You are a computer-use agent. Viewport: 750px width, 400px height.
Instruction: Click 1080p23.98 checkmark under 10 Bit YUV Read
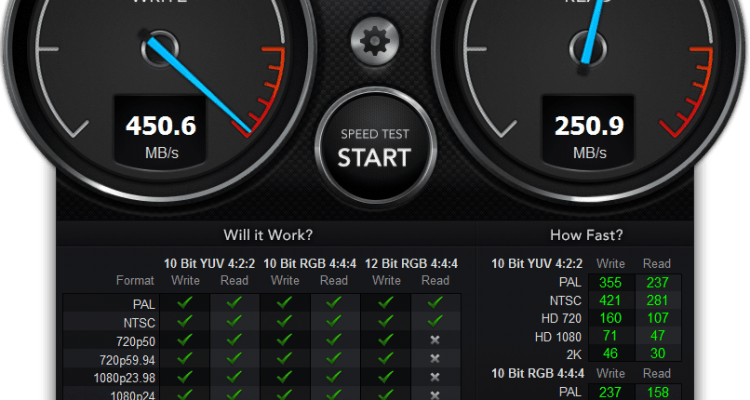tap(234, 377)
